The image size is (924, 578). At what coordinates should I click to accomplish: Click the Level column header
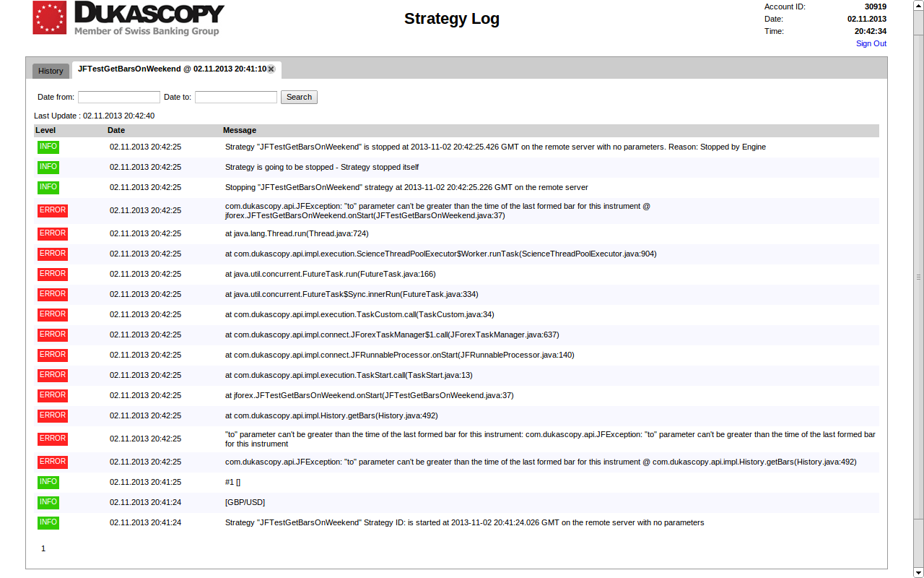[45, 130]
